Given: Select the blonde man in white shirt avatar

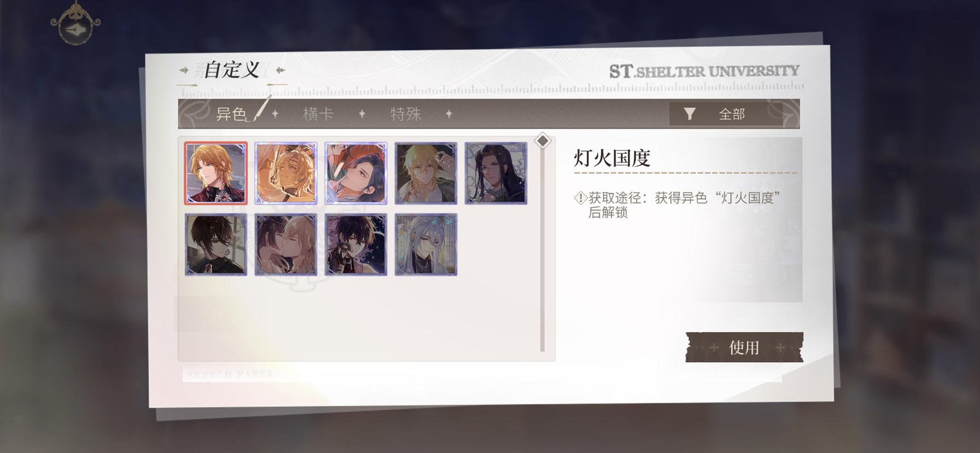Looking at the screenshot, I should tap(426, 173).
